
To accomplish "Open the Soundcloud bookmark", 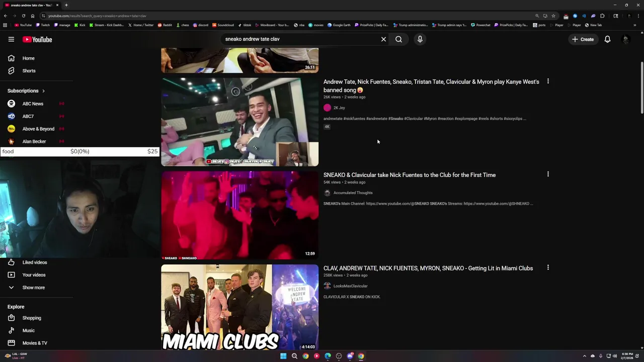I will click(x=223, y=25).
